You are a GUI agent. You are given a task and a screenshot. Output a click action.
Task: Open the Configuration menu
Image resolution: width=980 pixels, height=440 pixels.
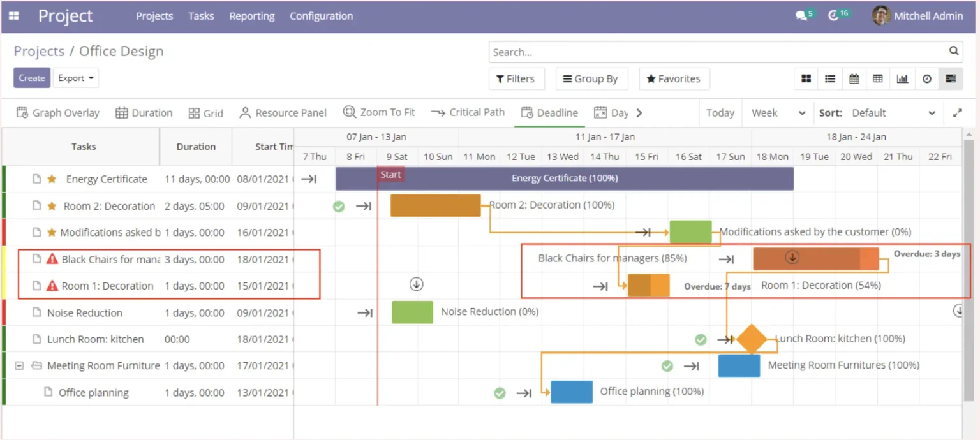pyautogui.click(x=321, y=16)
